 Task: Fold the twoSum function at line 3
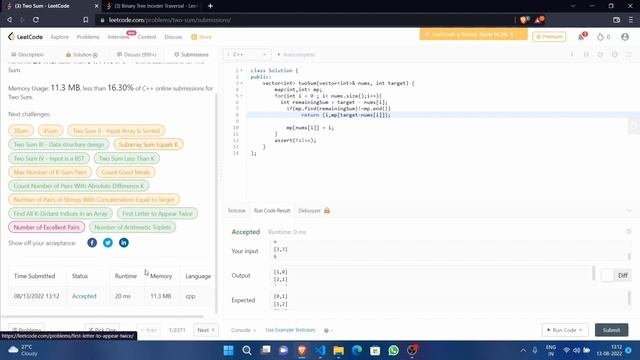point(241,83)
